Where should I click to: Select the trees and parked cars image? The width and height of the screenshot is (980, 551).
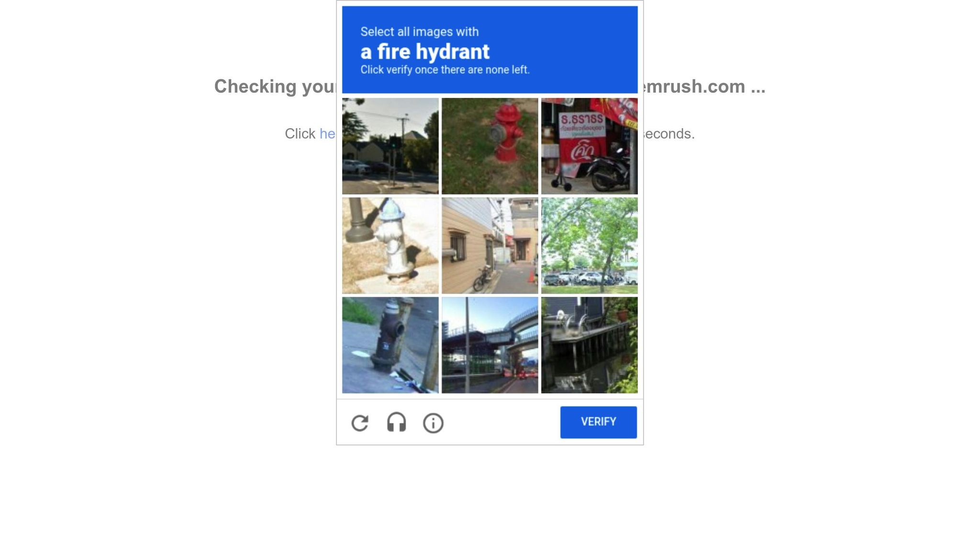(x=589, y=246)
